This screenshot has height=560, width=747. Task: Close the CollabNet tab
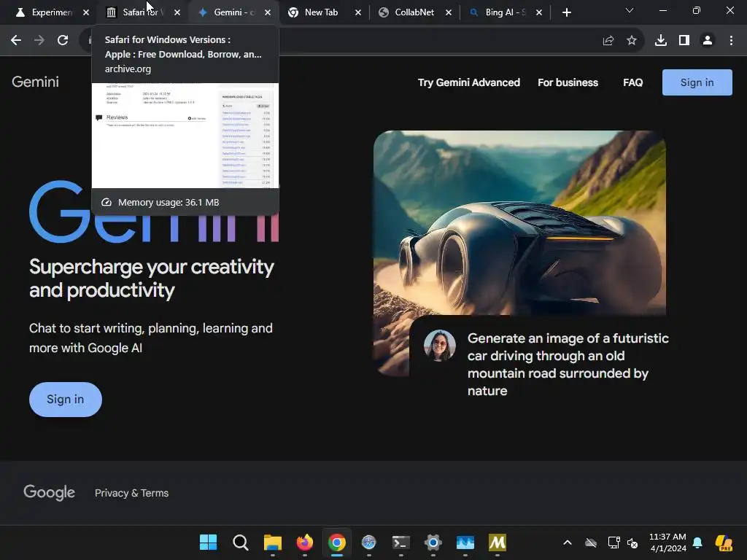tap(449, 12)
